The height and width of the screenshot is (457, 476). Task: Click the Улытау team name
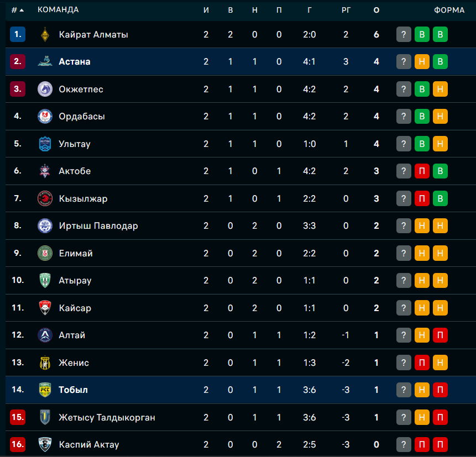pyautogui.click(x=75, y=144)
